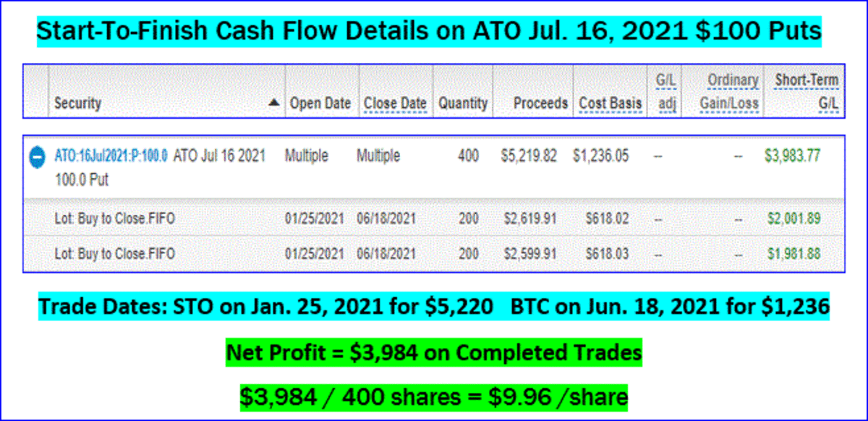Click the $1,981.88 gain value
Image resolution: width=868 pixels, height=421 pixels.
[792, 254]
